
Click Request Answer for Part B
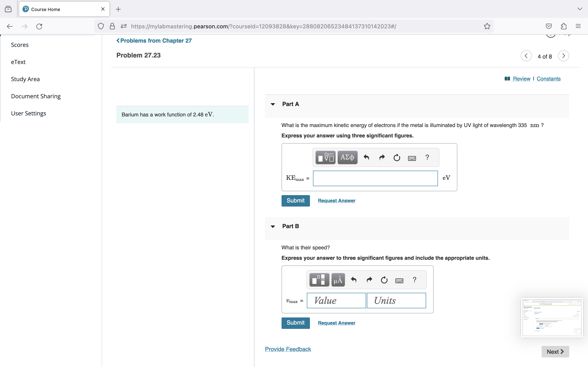tap(336, 323)
